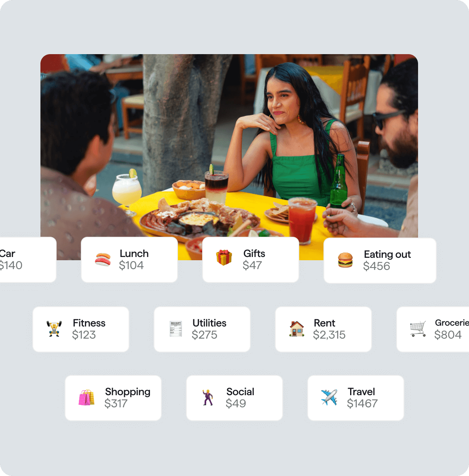
Task: Click the airplane Travel icon
Action: [329, 397]
